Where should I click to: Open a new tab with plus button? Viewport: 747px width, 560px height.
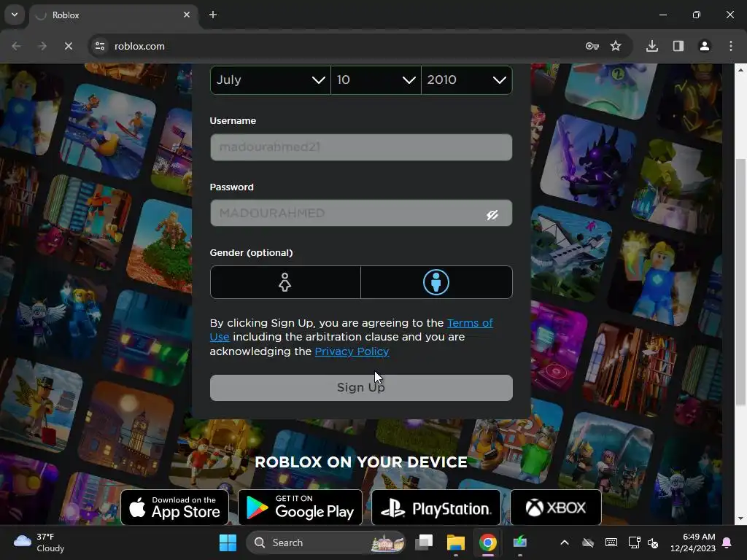[213, 15]
